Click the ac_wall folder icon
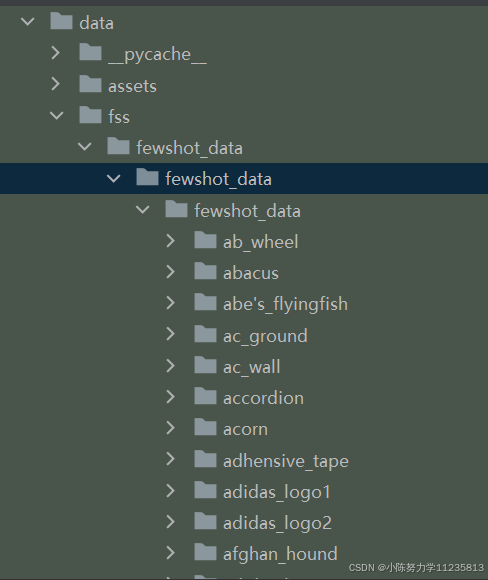Screen dimensions: 488x580 coord(205,365)
